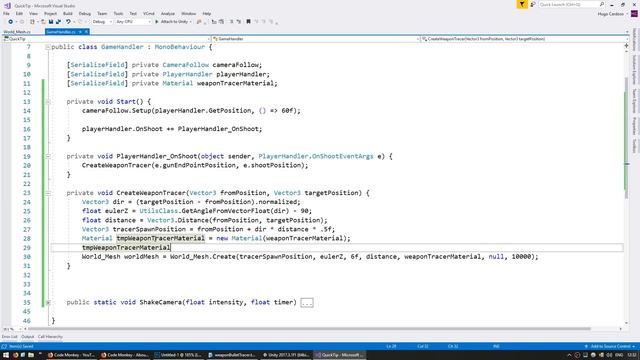Open the Build menu
Image resolution: width=640 pixels, height=360 pixels.
[x=68, y=13]
